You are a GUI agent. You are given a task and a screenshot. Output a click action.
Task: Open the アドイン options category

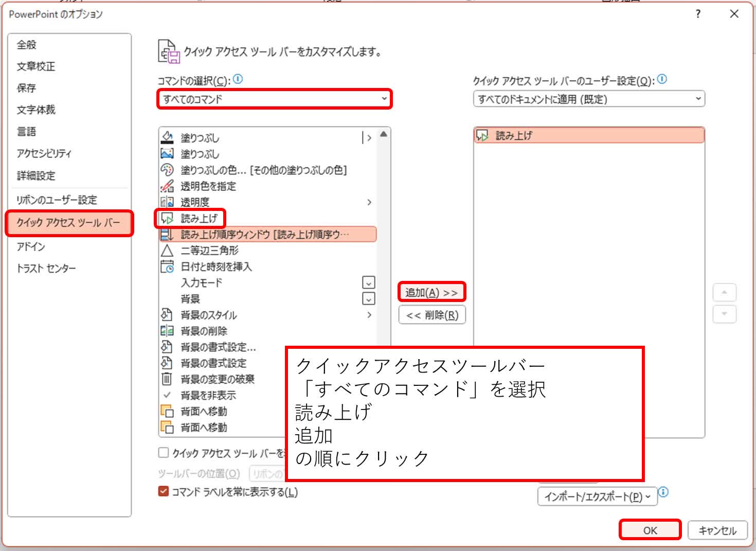click(x=69, y=246)
